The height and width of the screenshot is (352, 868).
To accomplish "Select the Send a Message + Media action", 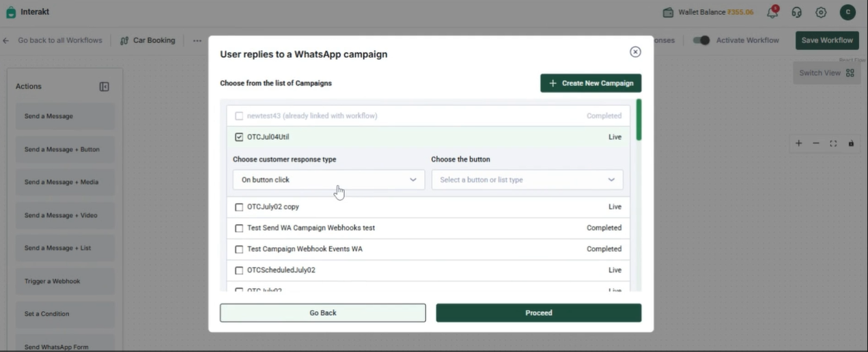I will [66, 182].
